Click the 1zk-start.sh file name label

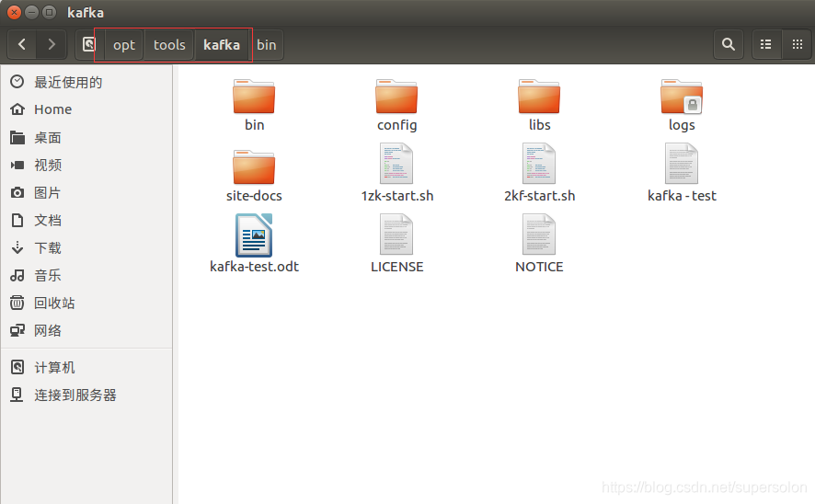coord(397,196)
